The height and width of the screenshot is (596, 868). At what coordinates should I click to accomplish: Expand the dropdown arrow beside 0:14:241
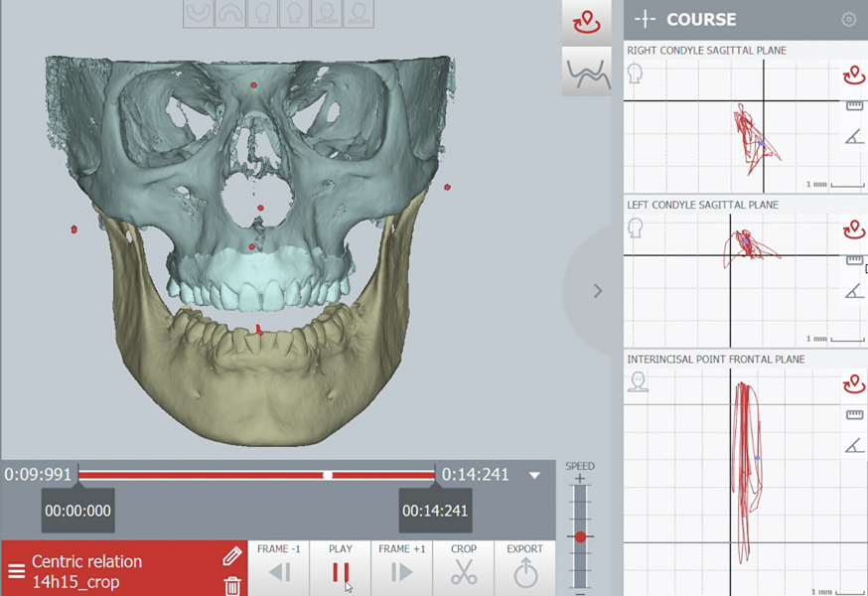coord(534,475)
